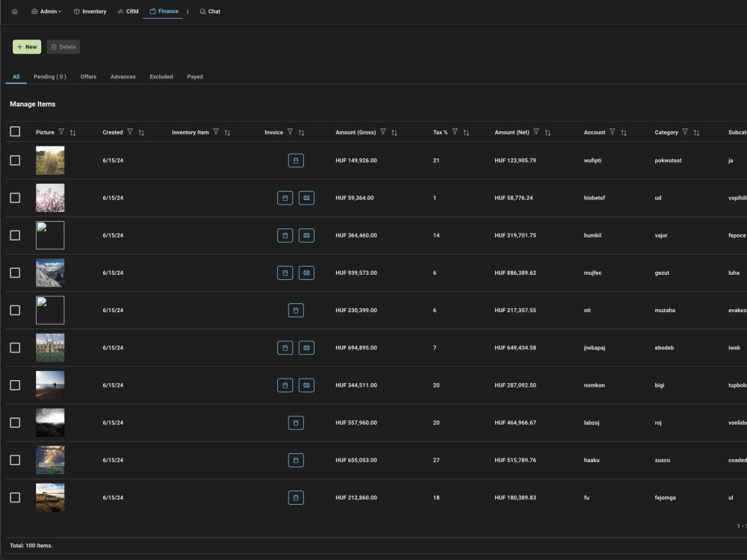Open the Picture column filter icon
The width and height of the screenshot is (747, 560).
click(61, 132)
